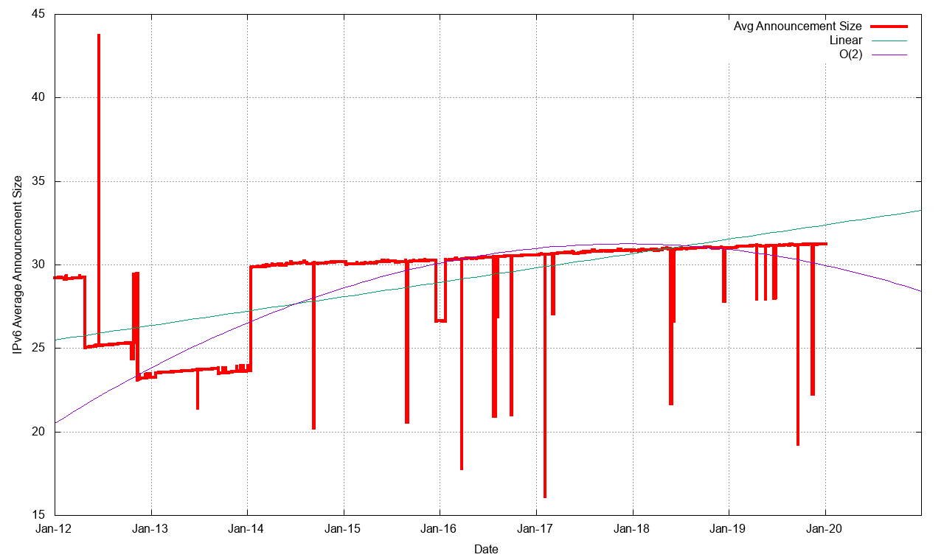Click the 20 y-axis tick label

[x=38, y=432]
